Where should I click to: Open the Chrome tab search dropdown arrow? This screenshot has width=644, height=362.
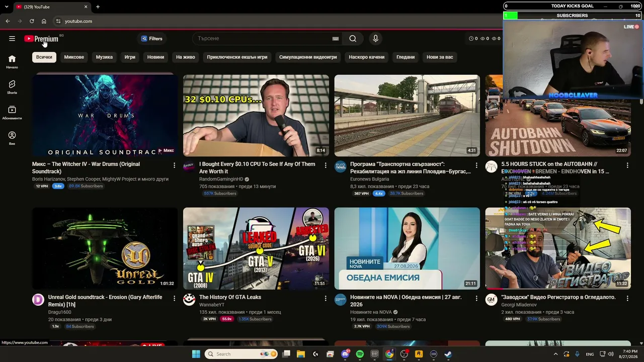[x=6, y=7]
